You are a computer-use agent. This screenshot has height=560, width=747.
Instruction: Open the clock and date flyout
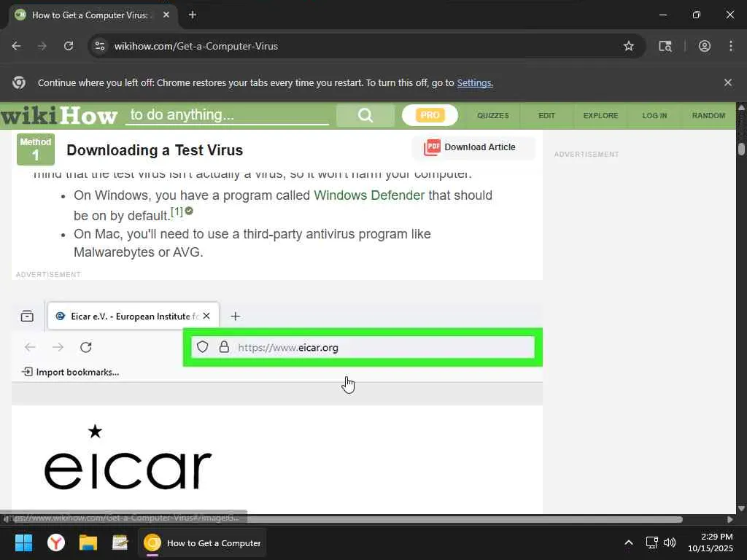pyautogui.click(x=711, y=542)
